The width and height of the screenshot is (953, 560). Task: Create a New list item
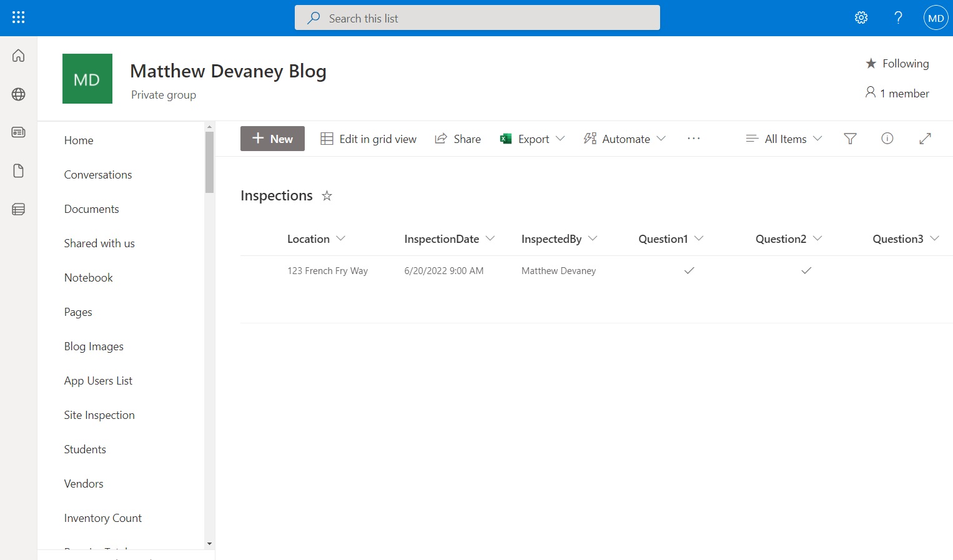click(272, 138)
